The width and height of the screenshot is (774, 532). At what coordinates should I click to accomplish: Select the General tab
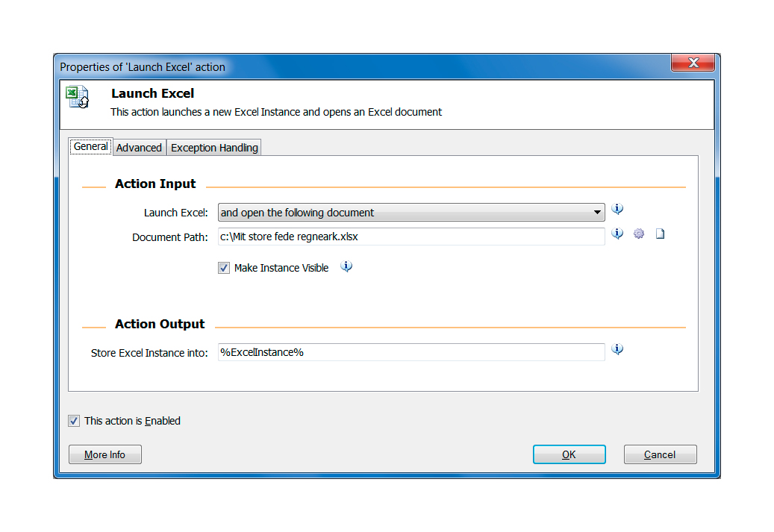click(91, 147)
